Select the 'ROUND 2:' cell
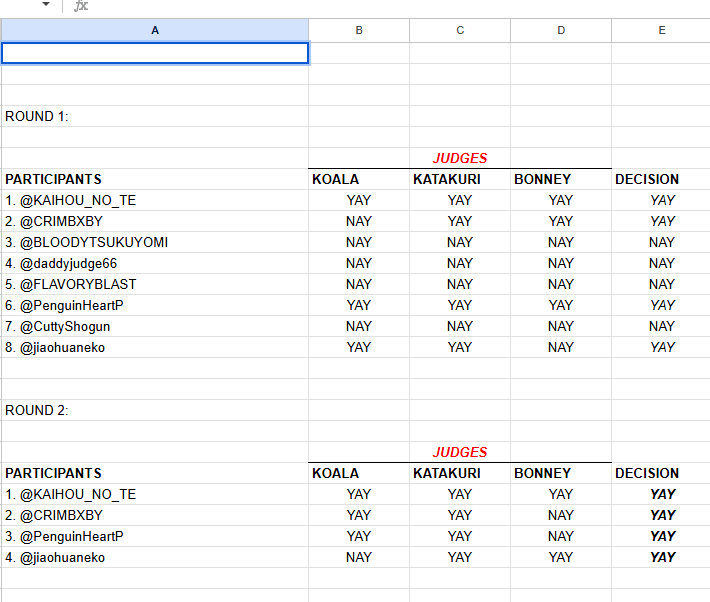The image size is (710, 602). pyautogui.click(x=155, y=410)
